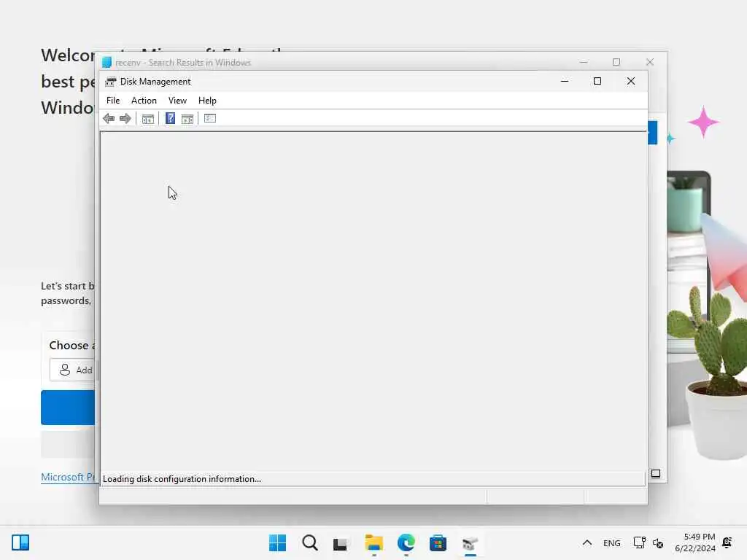This screenshot has height=560, width=747.
Task: Click the blue button on Edge welcome page
Action: click(68, 408)
